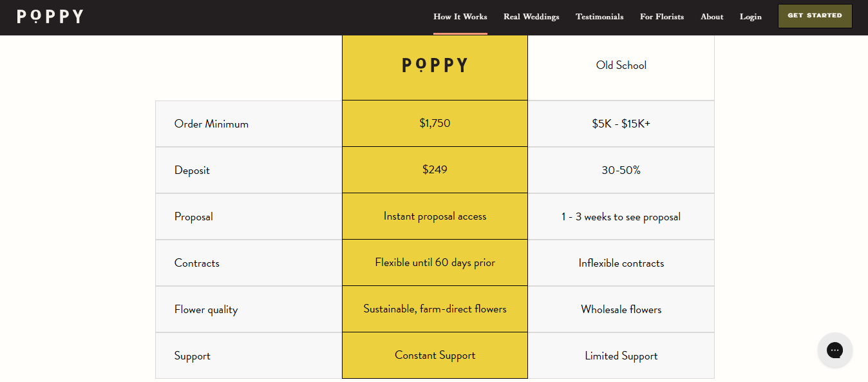Open the Testimonials page
868x382 pixels.
[599, 17]
